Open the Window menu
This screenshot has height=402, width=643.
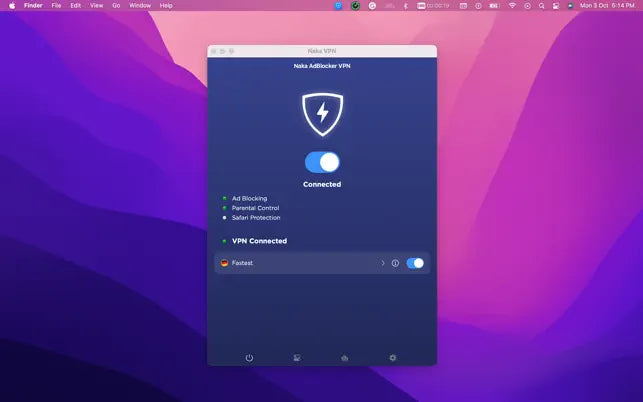click(x=140, y=6)
